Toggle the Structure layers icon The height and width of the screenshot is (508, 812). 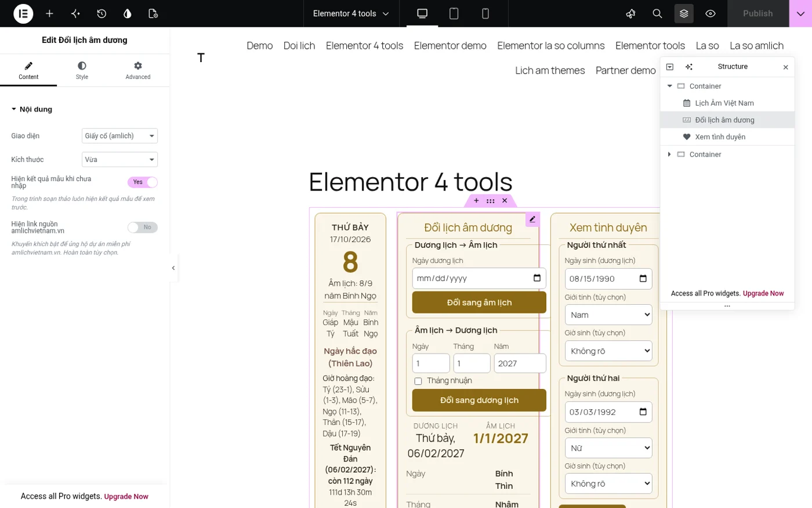(x=684, y=13)
